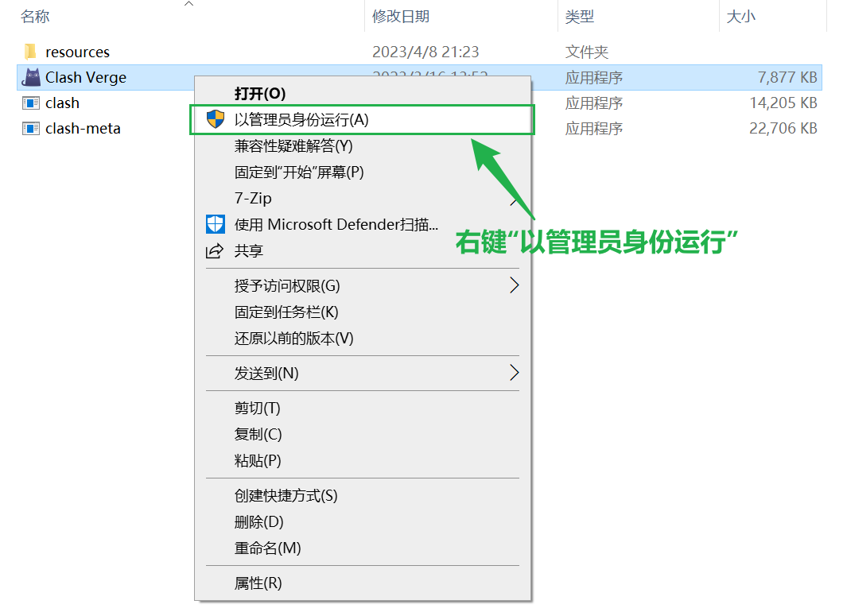Click the Clash Verge cat icon
847x616 pixels.
(31, 77)
